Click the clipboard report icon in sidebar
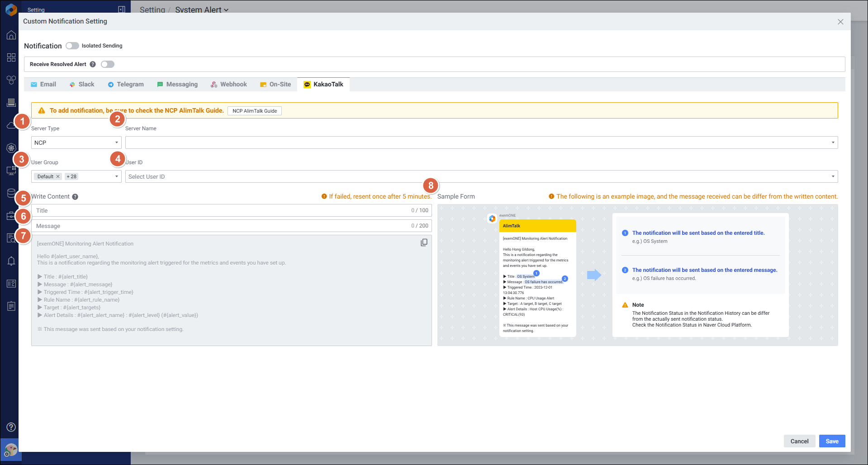Screen dimensions: 868x465 tap(11, 306)
